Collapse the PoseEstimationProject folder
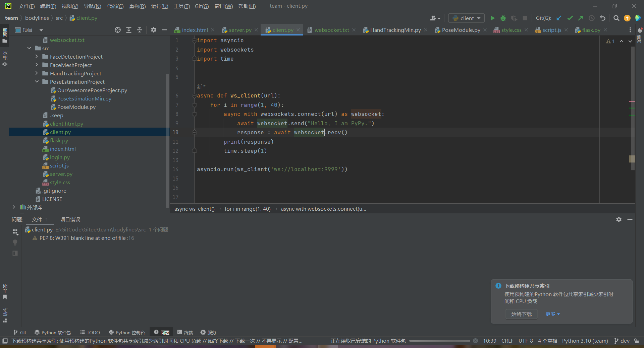This screenshot has width=644, height=348. pyautogui.click(x=37, y=82)
